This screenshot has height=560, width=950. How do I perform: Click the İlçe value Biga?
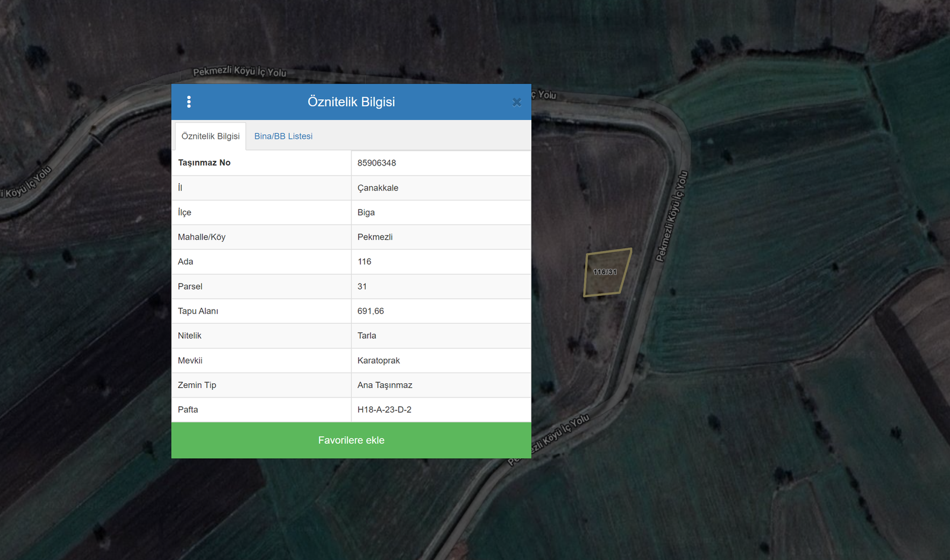tap(366, 212)
